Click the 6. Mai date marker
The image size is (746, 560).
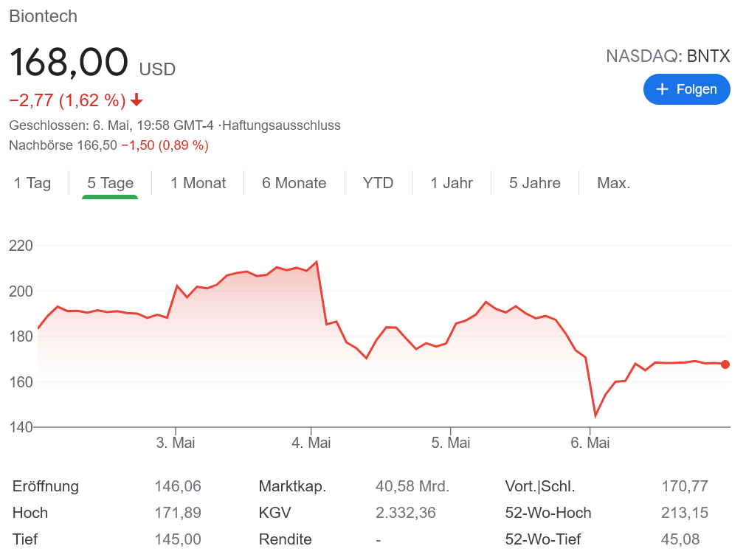point(590,443)
